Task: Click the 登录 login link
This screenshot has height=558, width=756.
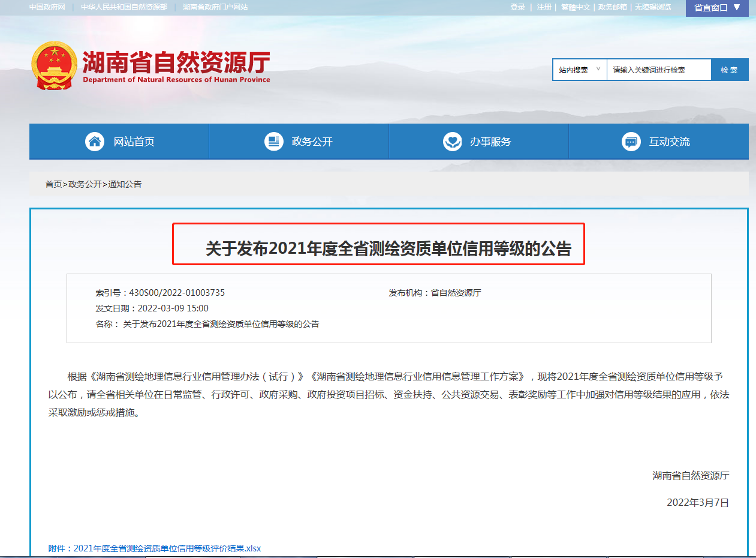Action: click(x=517, y=7)
